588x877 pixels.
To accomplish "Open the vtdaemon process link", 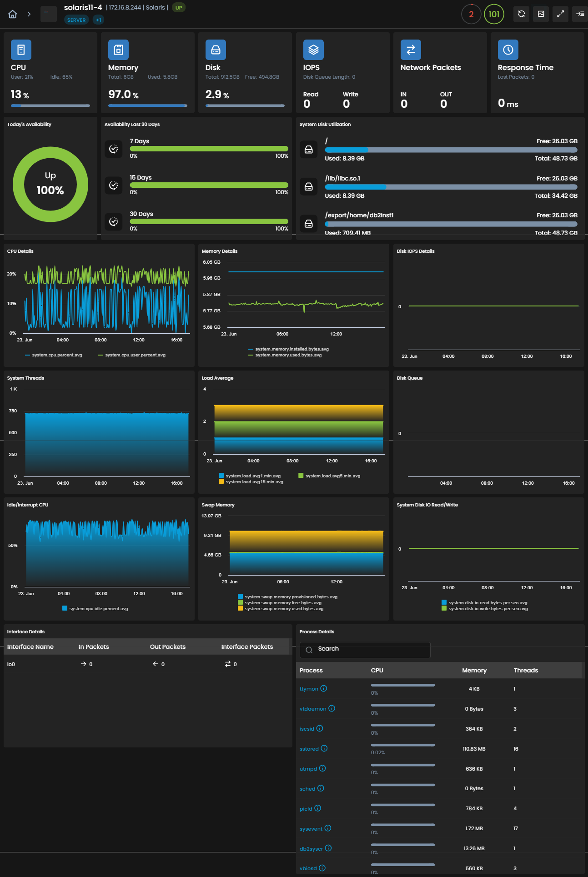I will coord(313,709).
